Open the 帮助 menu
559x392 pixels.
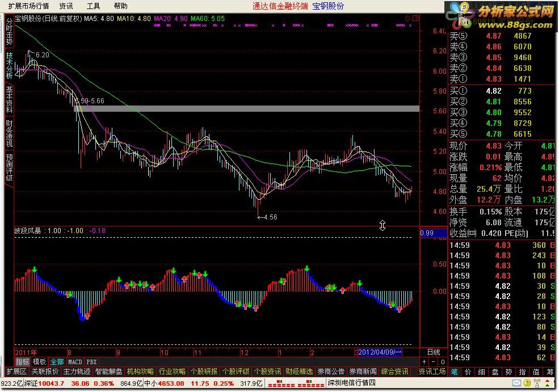[120, 6]
